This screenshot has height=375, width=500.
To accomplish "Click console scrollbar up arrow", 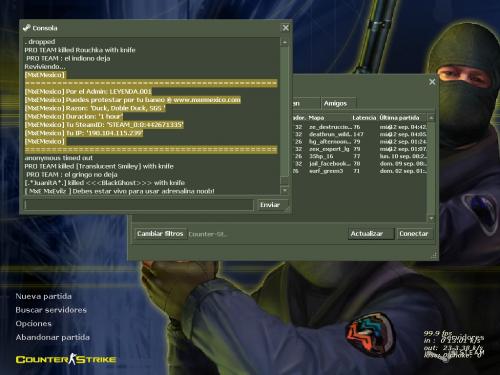I will 285,43.
